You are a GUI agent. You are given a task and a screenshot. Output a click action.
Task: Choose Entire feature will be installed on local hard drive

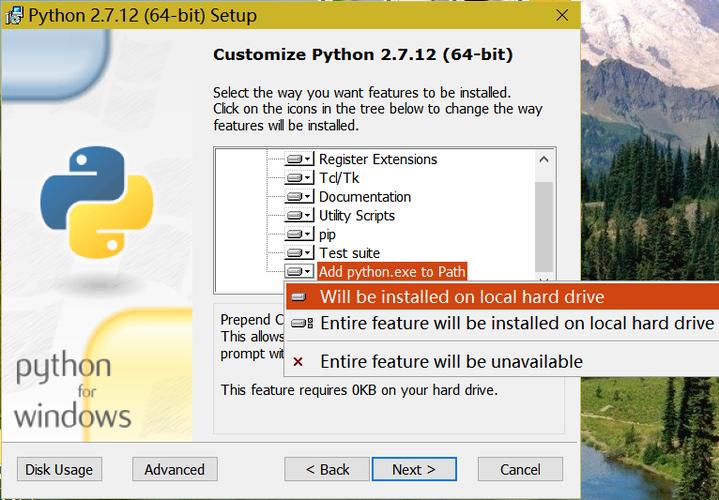tap(502, 323)
